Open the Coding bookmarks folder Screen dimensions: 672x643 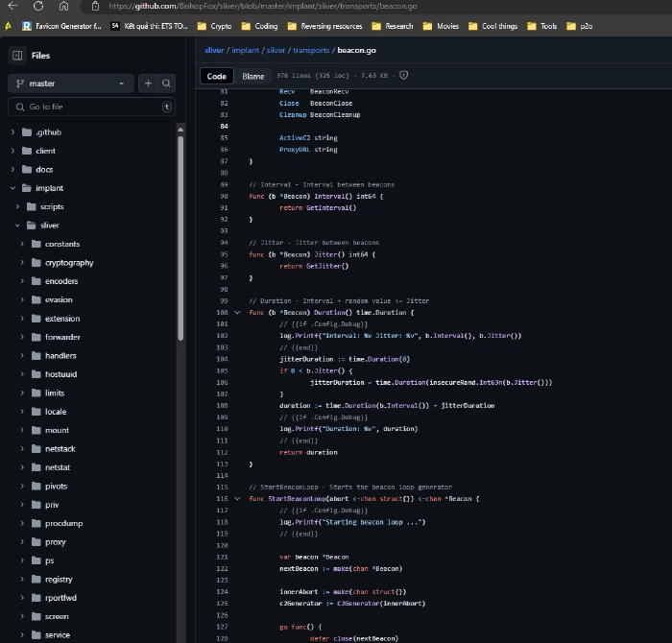[260, 26]
